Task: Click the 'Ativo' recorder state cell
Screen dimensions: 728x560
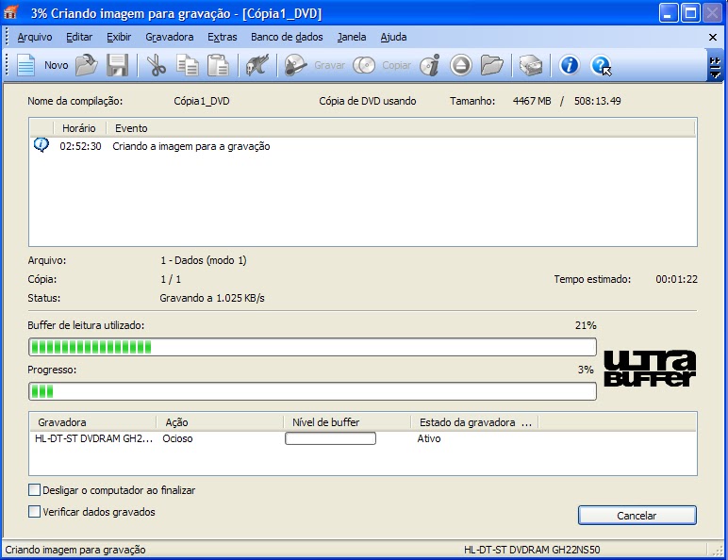Action: 428,438
